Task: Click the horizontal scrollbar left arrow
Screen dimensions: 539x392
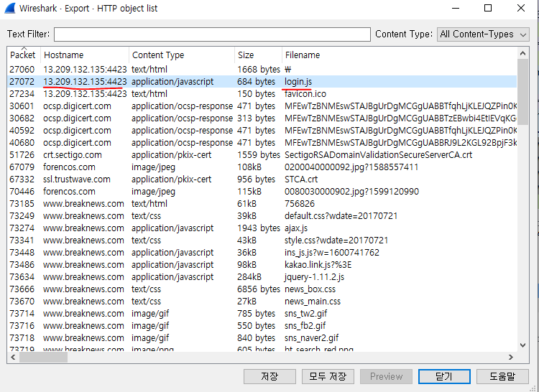Action: tap(13, 358)
